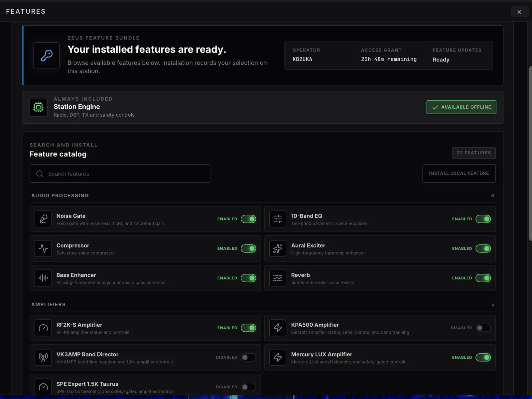Click the RF2K-S Amplifier gauge icon
The height and width of the screenshot is (399, 532).
point(43,328)
